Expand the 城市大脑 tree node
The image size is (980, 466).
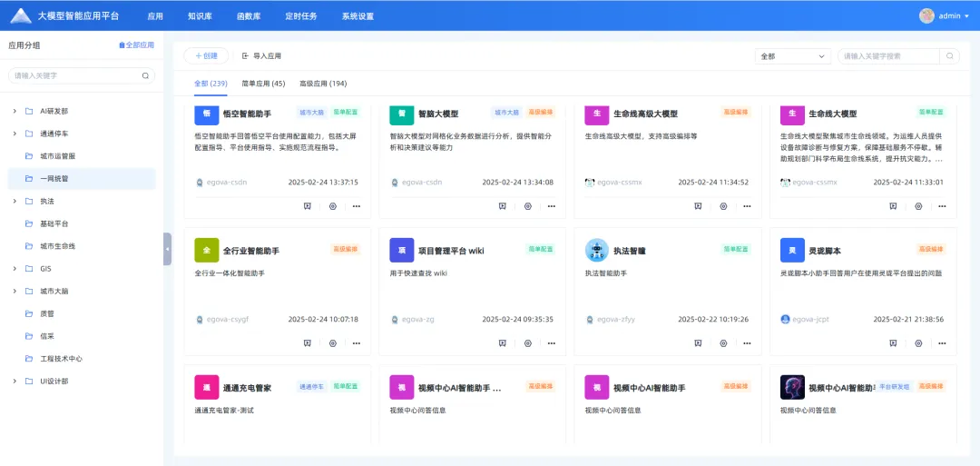(x=14, y=292)
